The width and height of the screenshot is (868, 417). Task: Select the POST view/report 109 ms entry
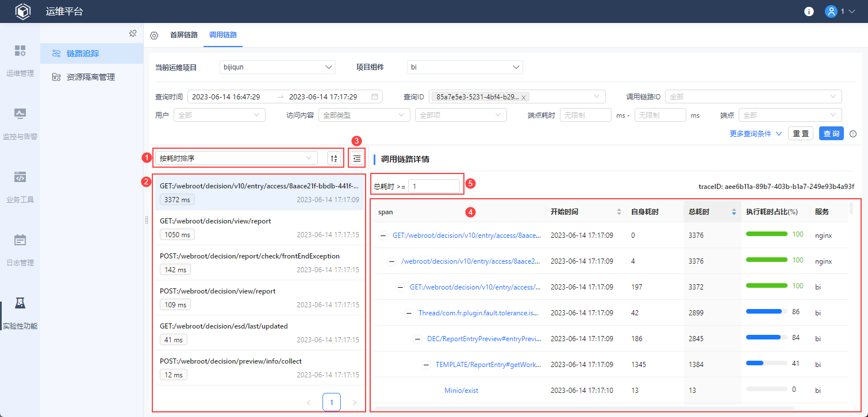(x=259, y=298)
